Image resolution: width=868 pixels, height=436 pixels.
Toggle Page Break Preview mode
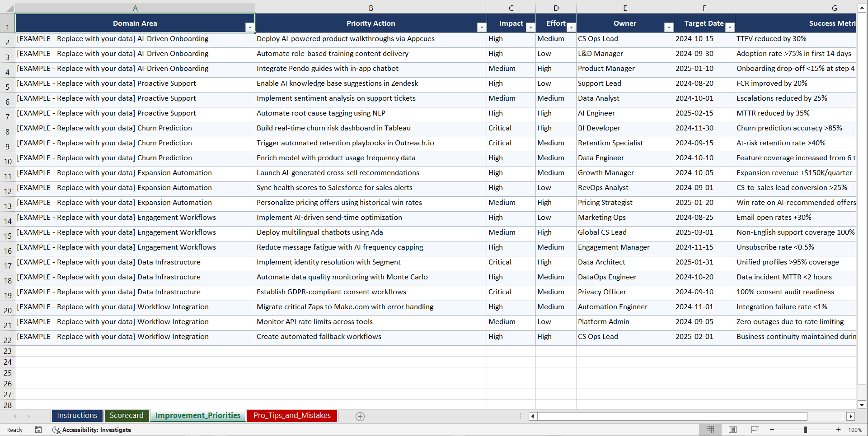point(754,430)
